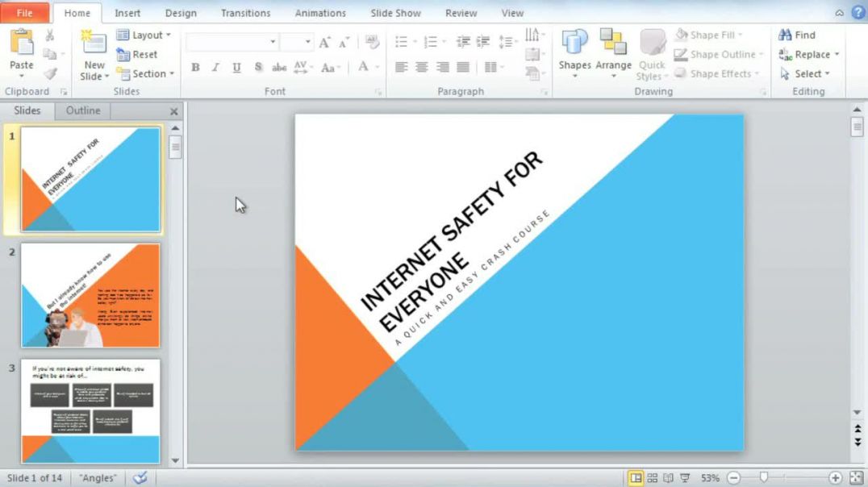The image size is (868, 487).
Task: Switch to the Animations tab
Action: coord(320,13)
